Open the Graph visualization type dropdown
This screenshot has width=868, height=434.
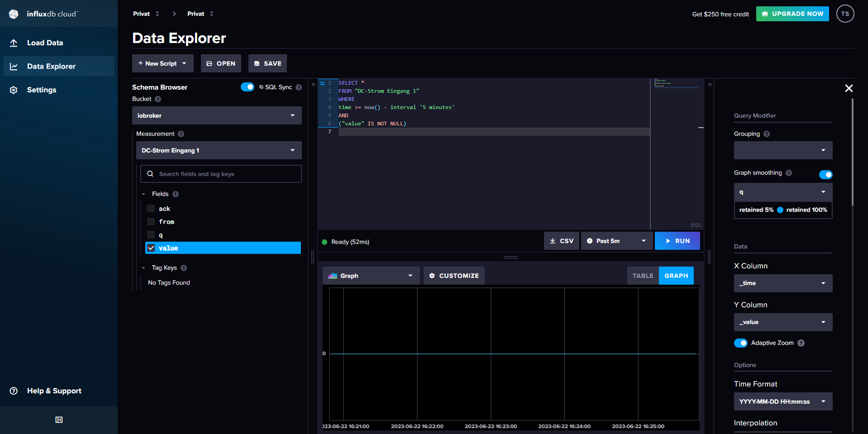pyautogui.click(x=371, y=276)
